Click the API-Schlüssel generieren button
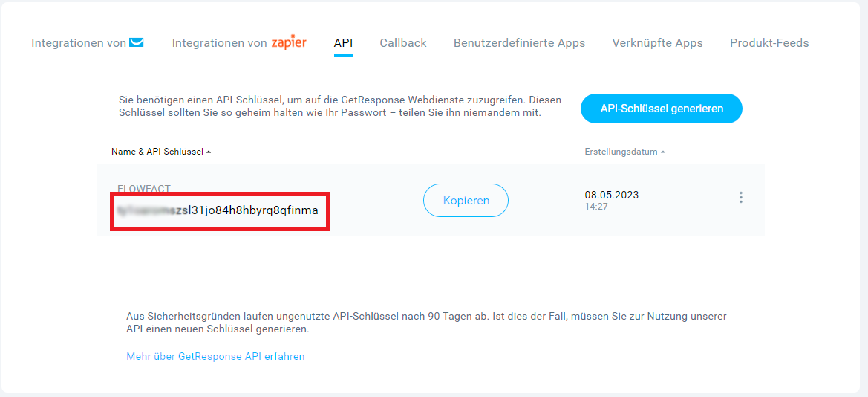The height and width of the screenshot is (397, 868). [662, 109]
